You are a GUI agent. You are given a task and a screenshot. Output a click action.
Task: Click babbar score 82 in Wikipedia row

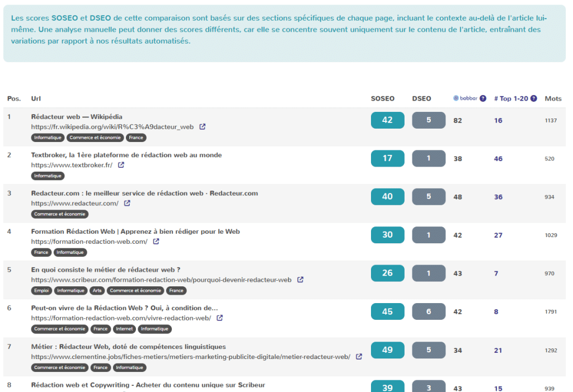tap(458, 121)
